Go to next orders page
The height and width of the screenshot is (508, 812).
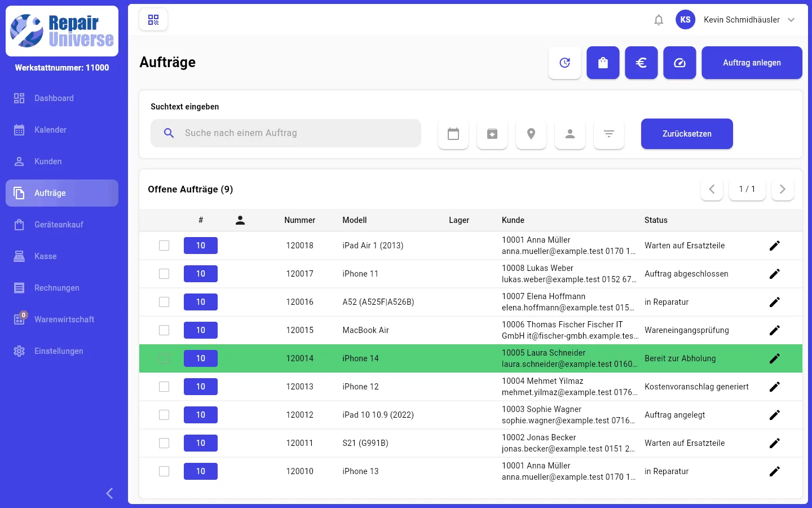point(783,189)
